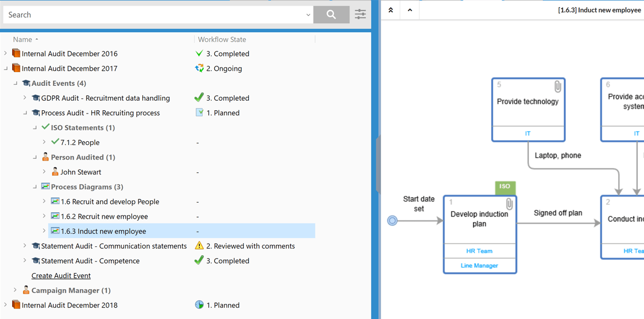Click the magnifier search button
Viewport: 644px width, 319px height.
pos(331,15)
